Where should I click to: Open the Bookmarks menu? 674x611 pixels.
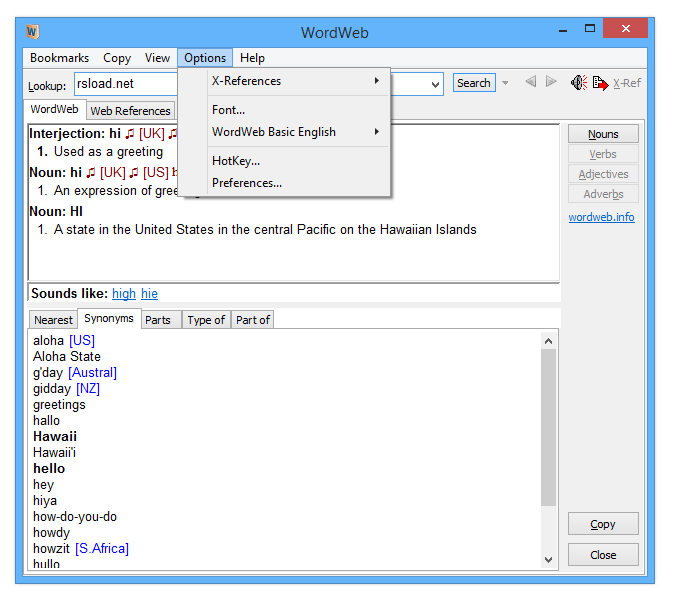pos(59,58)
